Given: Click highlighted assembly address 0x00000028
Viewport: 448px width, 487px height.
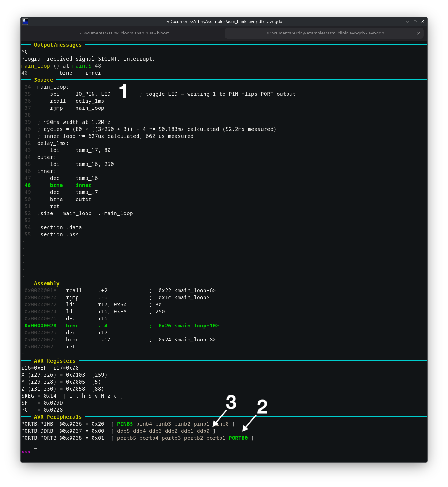Looking at the screenshot, I should (x=41, y=326).
